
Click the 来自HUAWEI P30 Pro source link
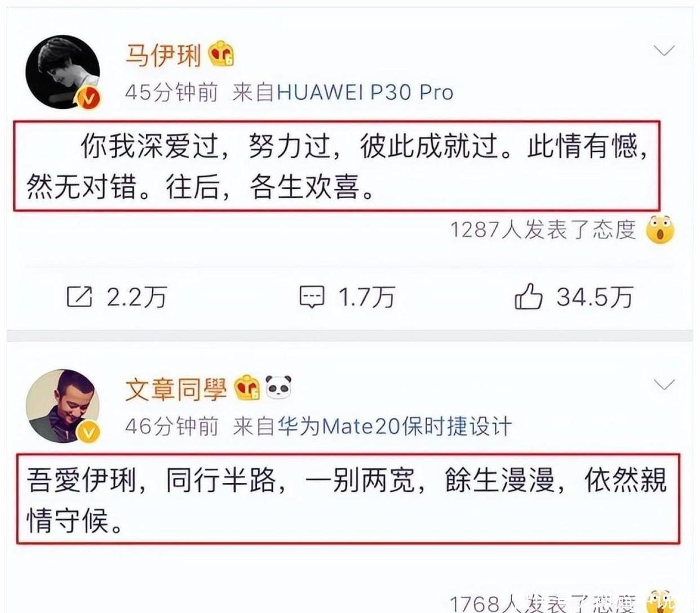[x=343, y=92]
